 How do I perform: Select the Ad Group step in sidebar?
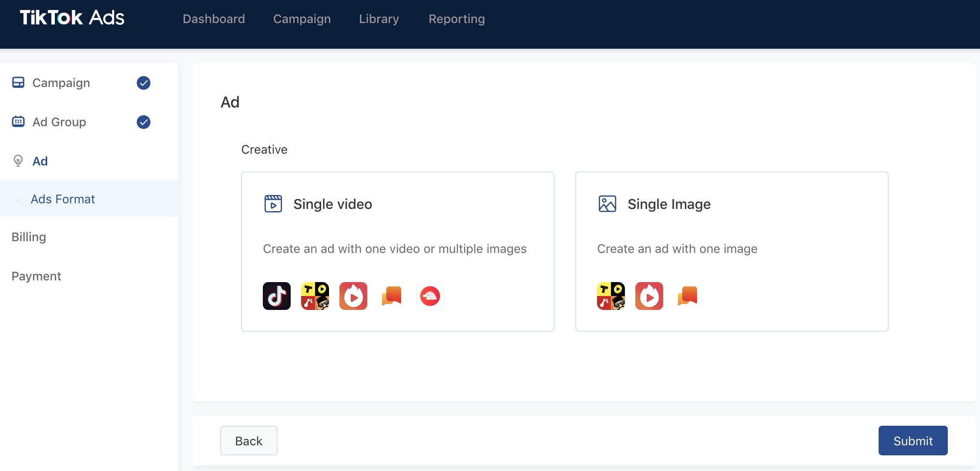pyautogui.click(x=59, y=122)
